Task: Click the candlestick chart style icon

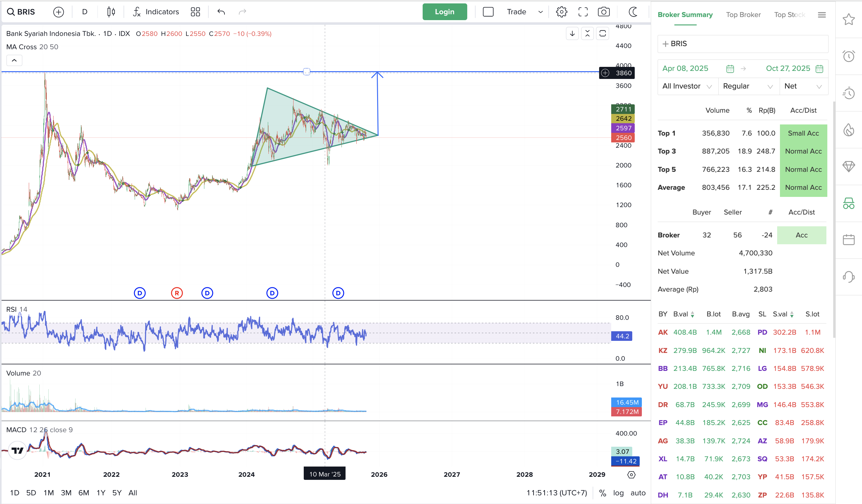Action: point(111,12)
